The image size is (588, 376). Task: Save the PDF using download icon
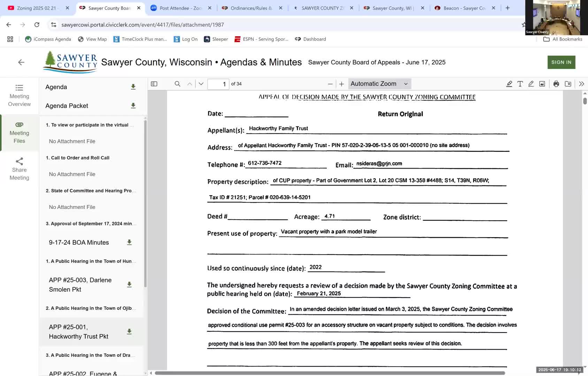point(568,84)
